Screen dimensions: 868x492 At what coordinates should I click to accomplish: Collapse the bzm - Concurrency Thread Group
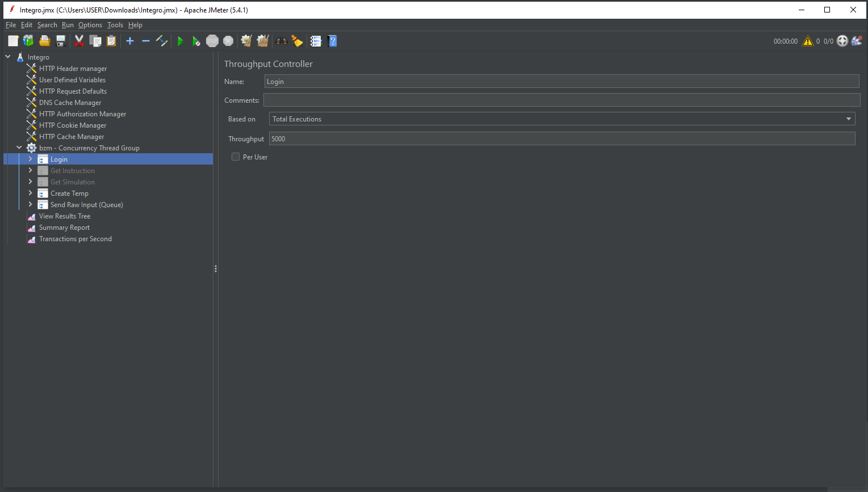[x=19, y=148]
